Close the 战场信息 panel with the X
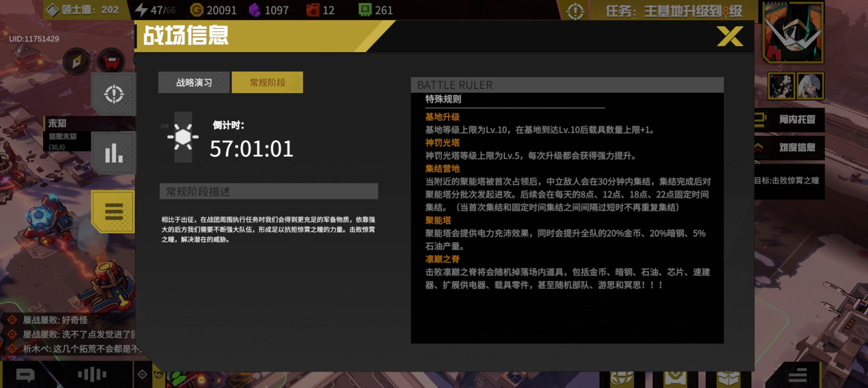 tap(730, 36)
